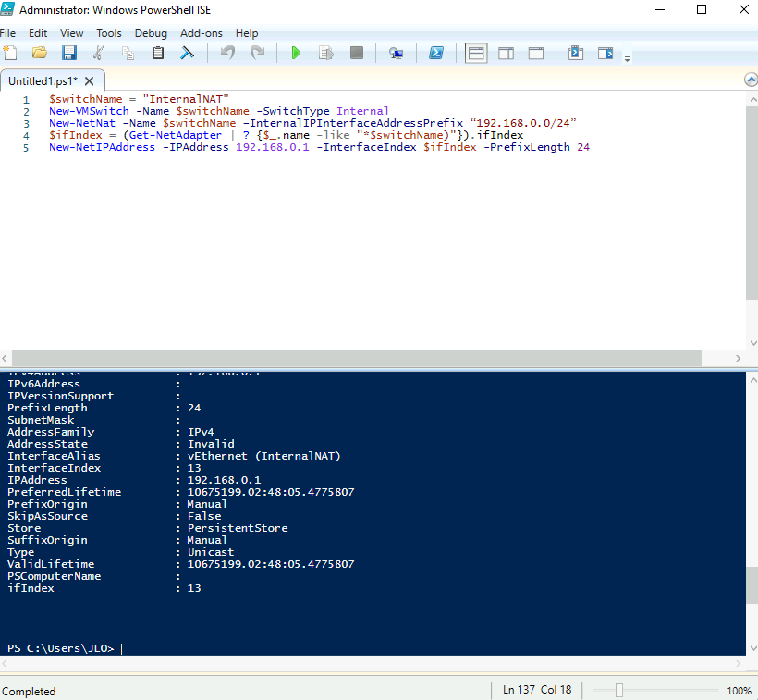
Task: Save the script with floppy icon
Action: [69, 53]
